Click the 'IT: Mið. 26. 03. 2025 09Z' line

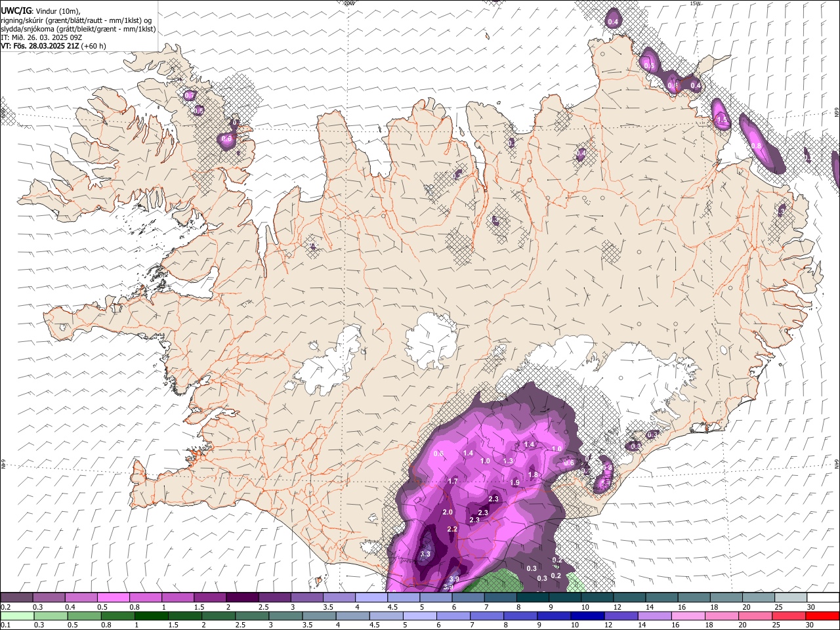point(41,37)
